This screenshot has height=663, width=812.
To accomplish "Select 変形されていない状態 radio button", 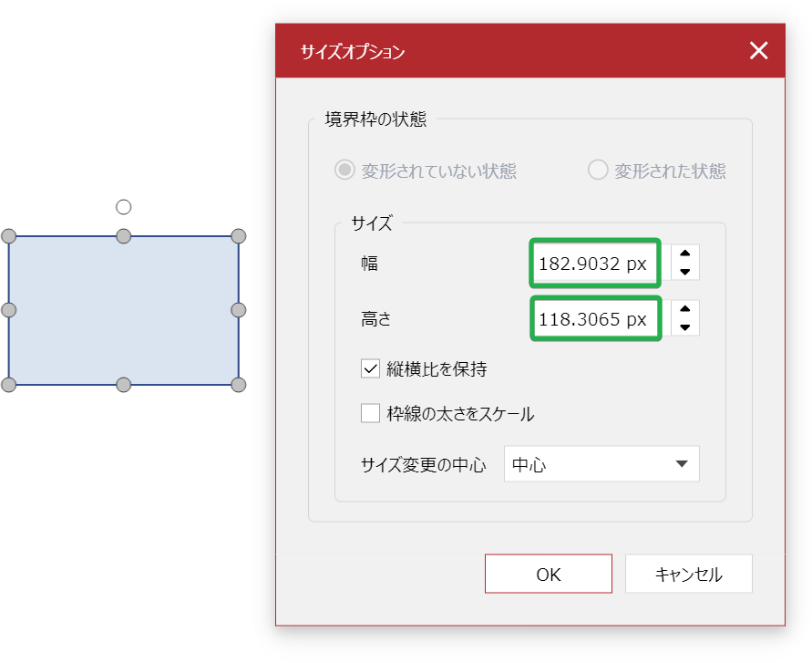I will click(344, 170).
